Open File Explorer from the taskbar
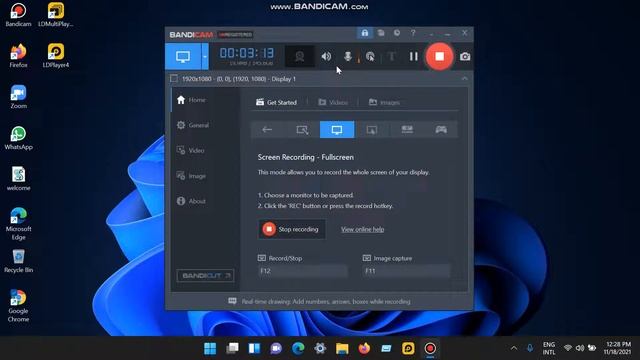 tap(342, 348)
